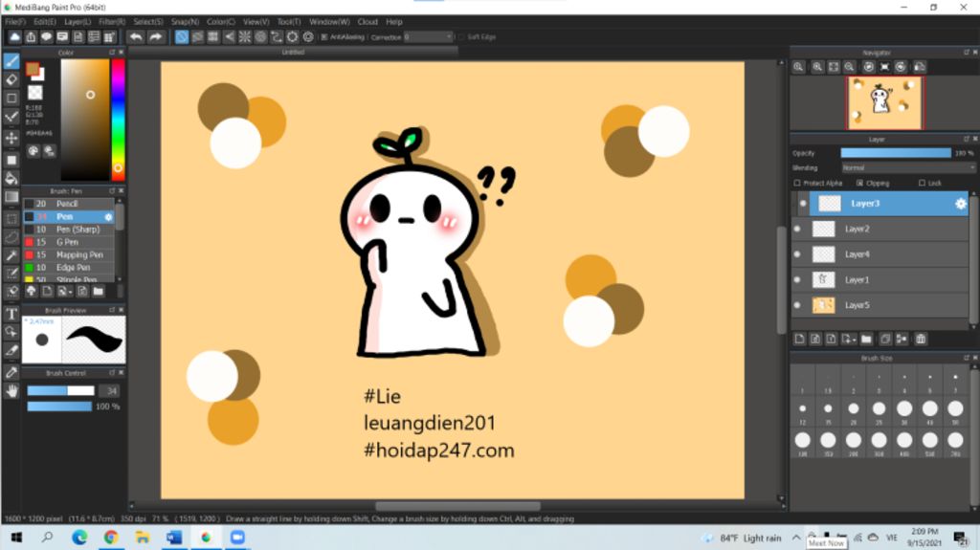Viewport: 980px width, 550px height.
Task: Select the Layer5 row
Action: pos(880,305)
